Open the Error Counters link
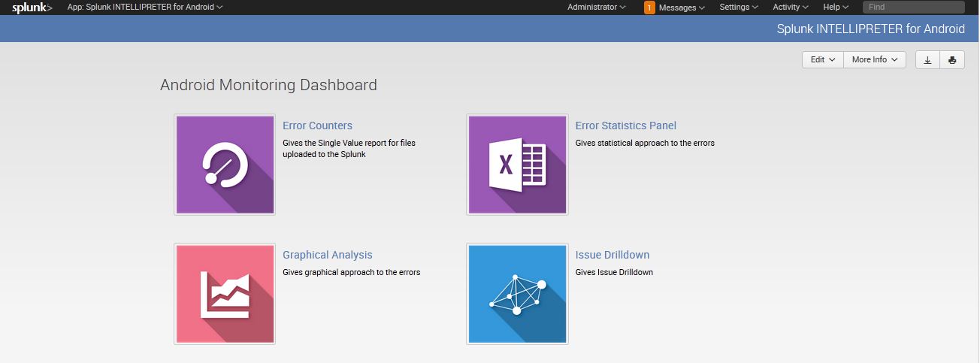The height and width of the screenshot is (363, 980). point(317,126)
